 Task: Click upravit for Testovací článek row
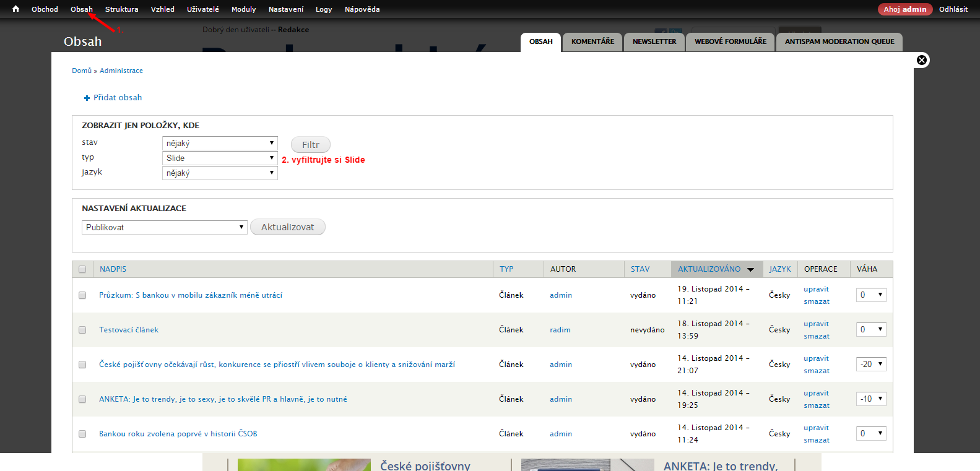point(816,324)
